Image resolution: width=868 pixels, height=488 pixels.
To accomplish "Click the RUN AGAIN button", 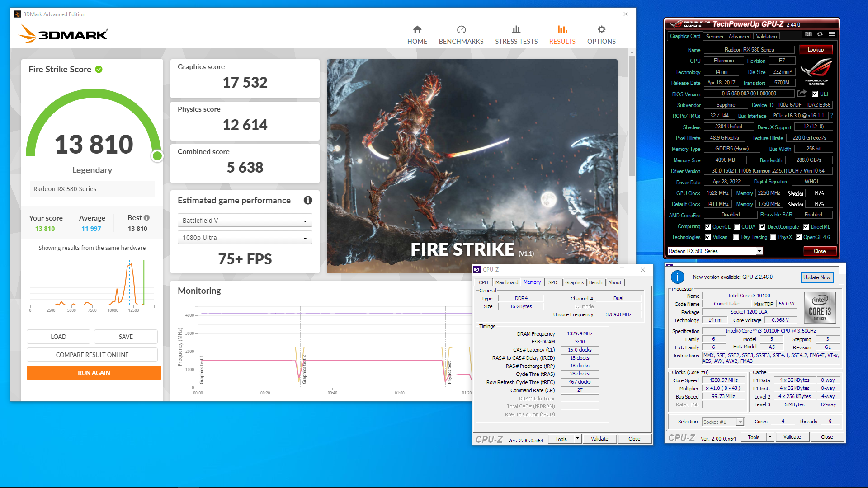I will click(94, 373).
